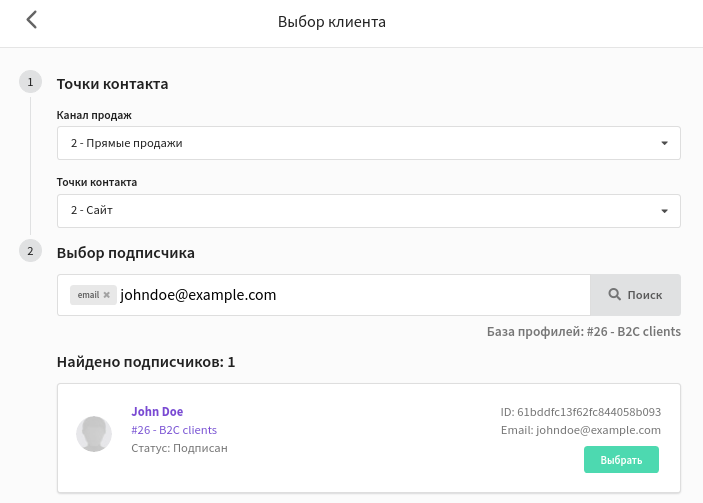The image size is (703, 503).
Task: Remove the email tag with its x icon
Action: tap(107, 295)
